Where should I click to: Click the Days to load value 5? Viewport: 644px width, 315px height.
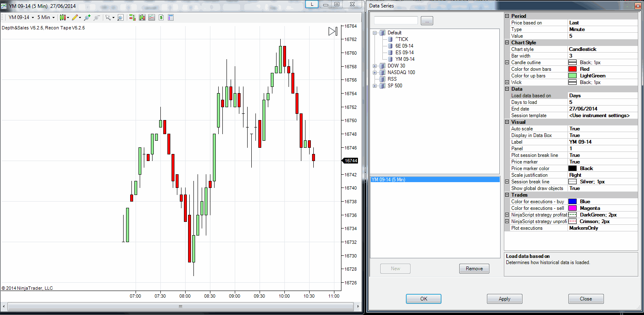603,102
